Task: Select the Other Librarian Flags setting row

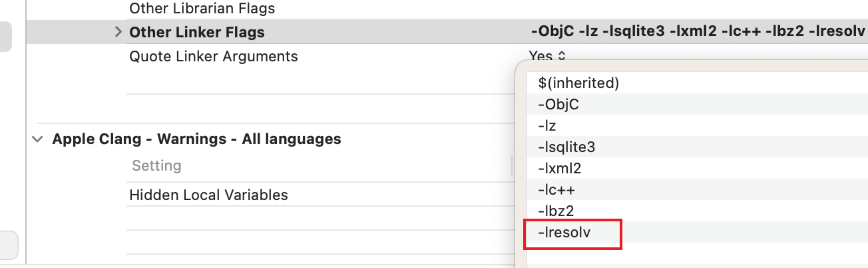Action: point(202,9)
